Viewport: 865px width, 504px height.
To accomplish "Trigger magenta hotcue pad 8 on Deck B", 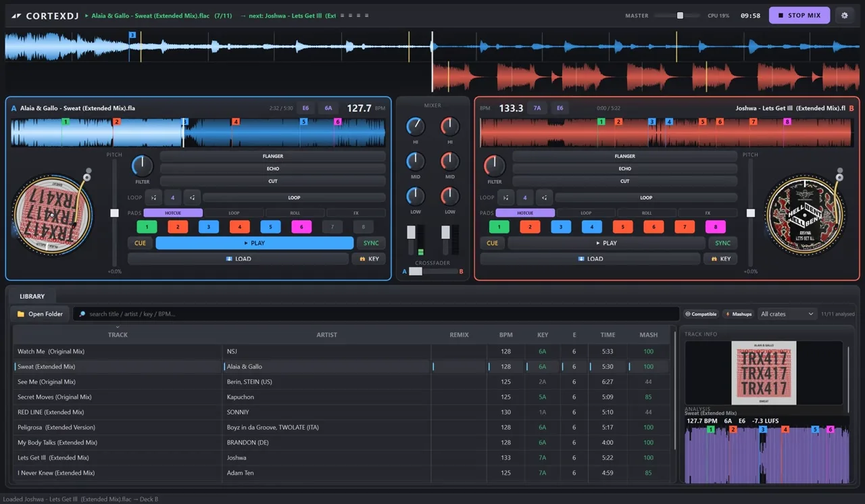I will [715, 227].
